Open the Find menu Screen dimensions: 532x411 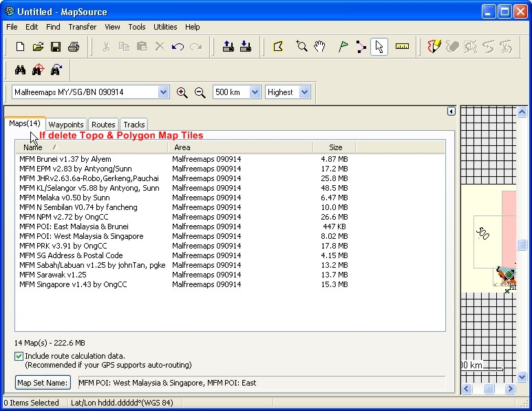[x=53, y=27]
